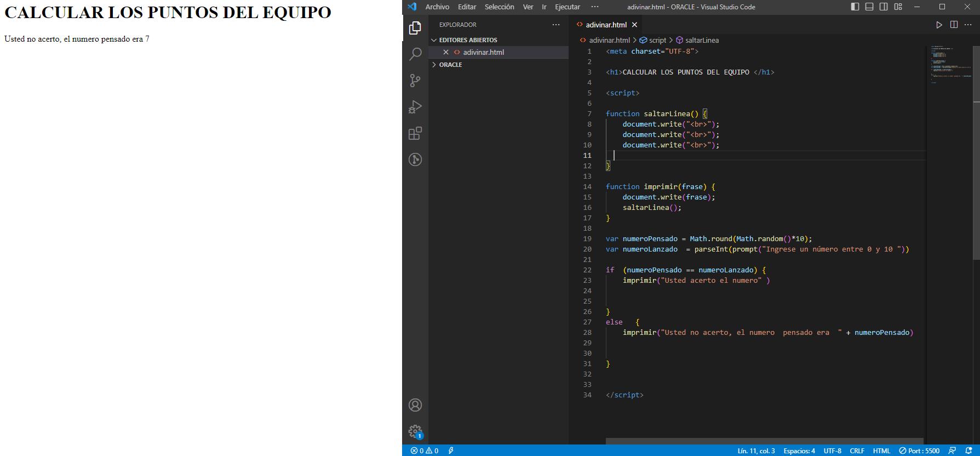Close adivinar.html in open editors list
Screen dimensions: 980x456
pos(446,52)
